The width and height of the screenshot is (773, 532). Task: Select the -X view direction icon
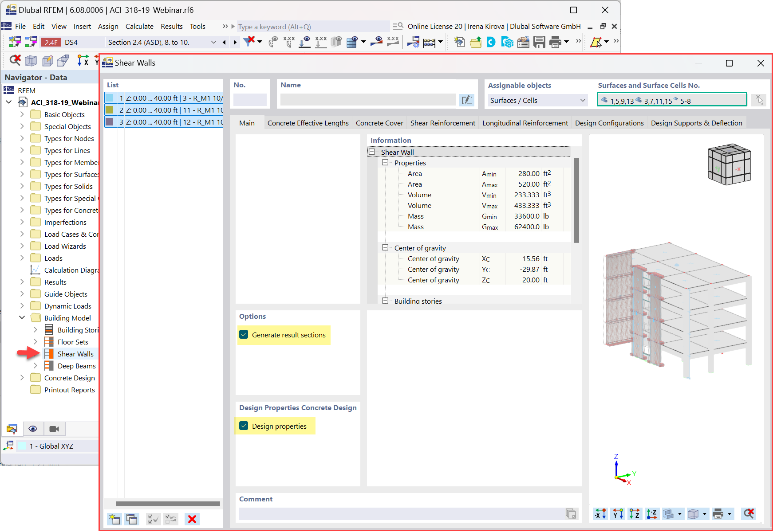tap(600, 513)
